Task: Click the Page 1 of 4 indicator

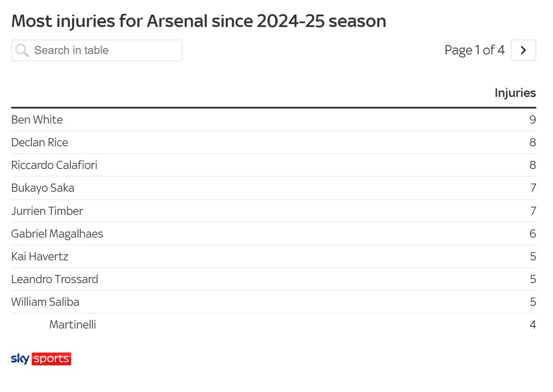Action: click(x=474, y=50)
